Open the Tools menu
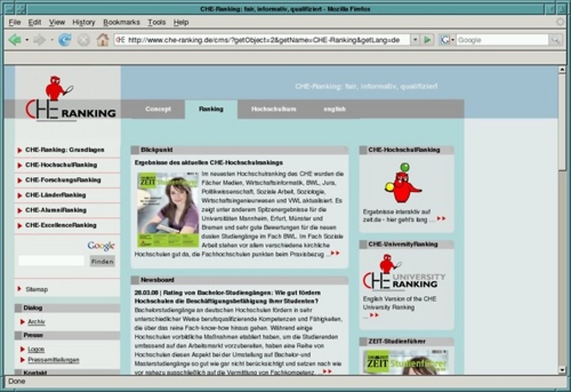This screenshot has width=571, height=392. [156, 22]
